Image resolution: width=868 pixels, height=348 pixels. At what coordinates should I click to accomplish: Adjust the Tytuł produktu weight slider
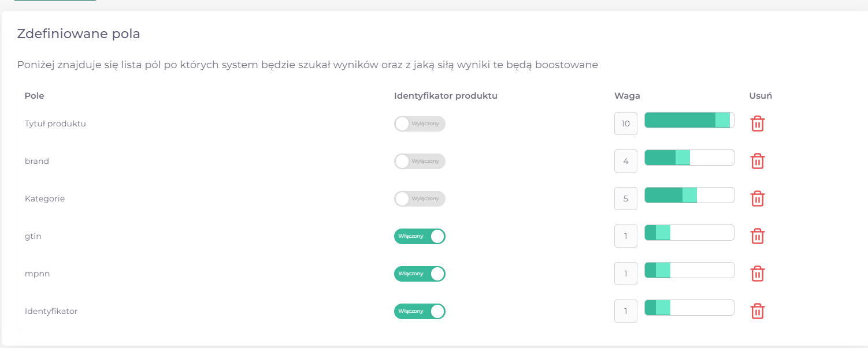click(x=689, y=120)
